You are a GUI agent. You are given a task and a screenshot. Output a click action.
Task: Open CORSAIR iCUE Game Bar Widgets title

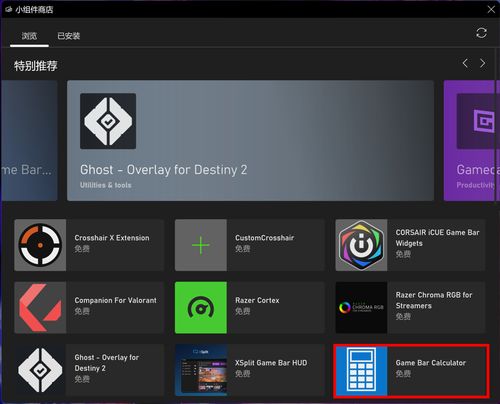coord(437,238)
